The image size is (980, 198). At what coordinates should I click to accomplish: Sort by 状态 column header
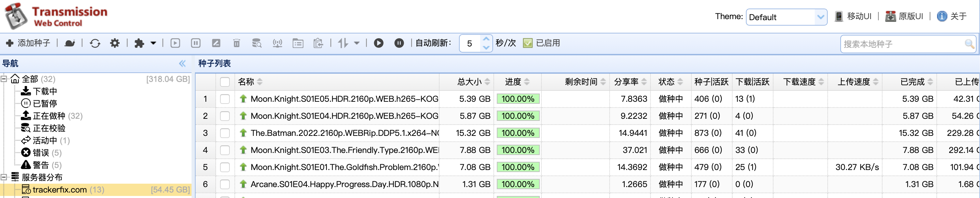(671, 82)
